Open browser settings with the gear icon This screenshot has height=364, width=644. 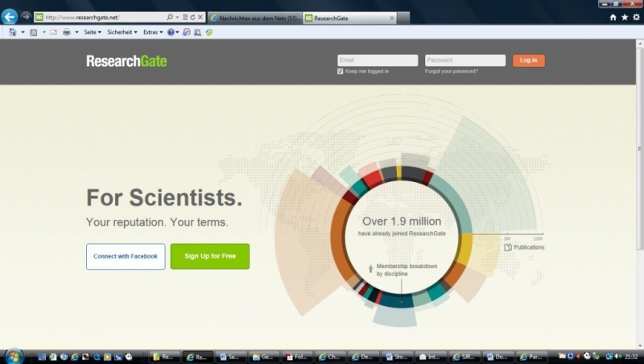636,17
